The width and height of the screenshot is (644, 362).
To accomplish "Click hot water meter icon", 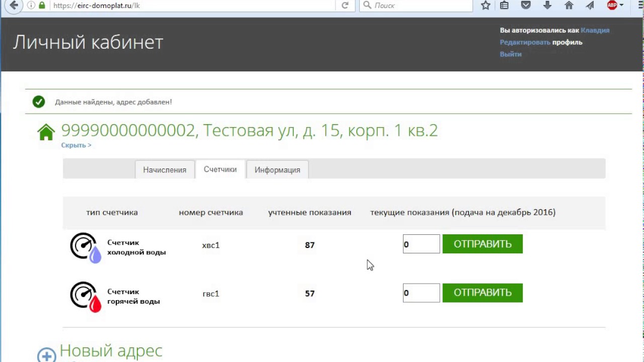I will click(86, 297).
